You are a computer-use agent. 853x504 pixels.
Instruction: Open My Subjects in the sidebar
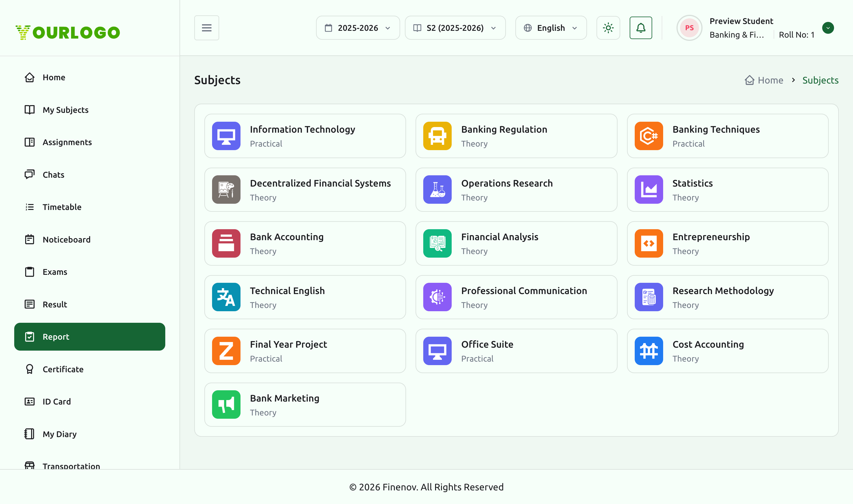point(90,110)
